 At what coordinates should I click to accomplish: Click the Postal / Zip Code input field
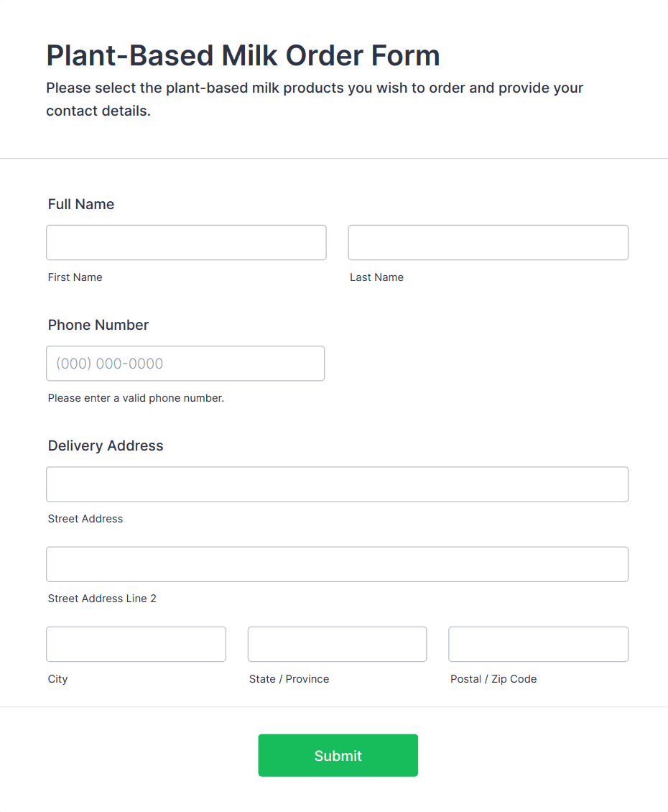tap(538, 644)
